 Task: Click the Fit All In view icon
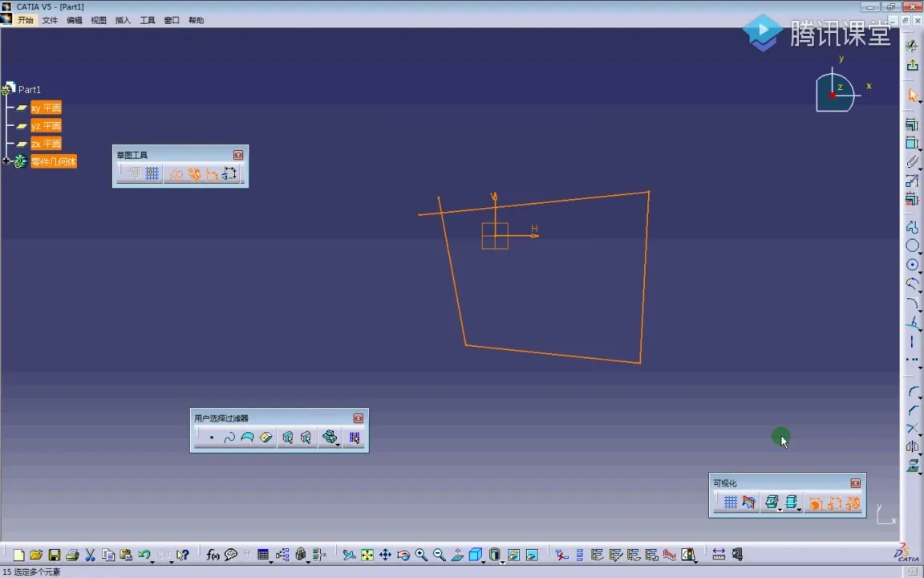367,555
